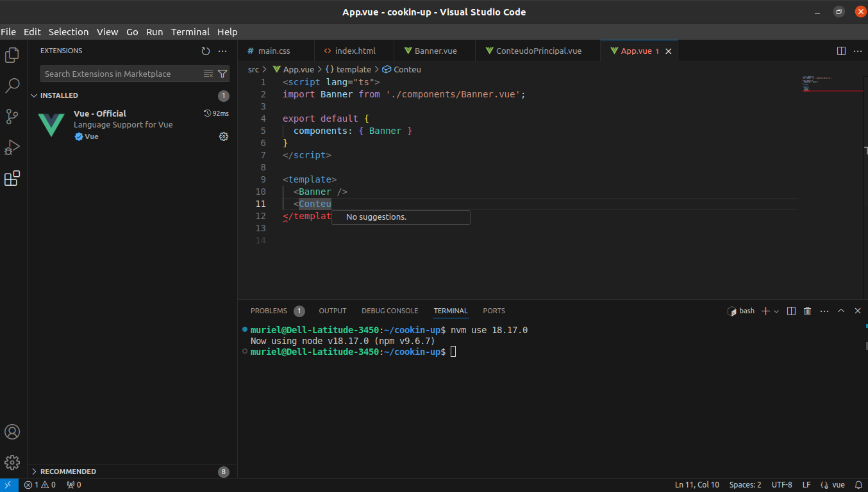Image resolution: width=868 pixels, height=492 pixels.
Task: Maximize the panel size chevron
Action: (841, 311)
